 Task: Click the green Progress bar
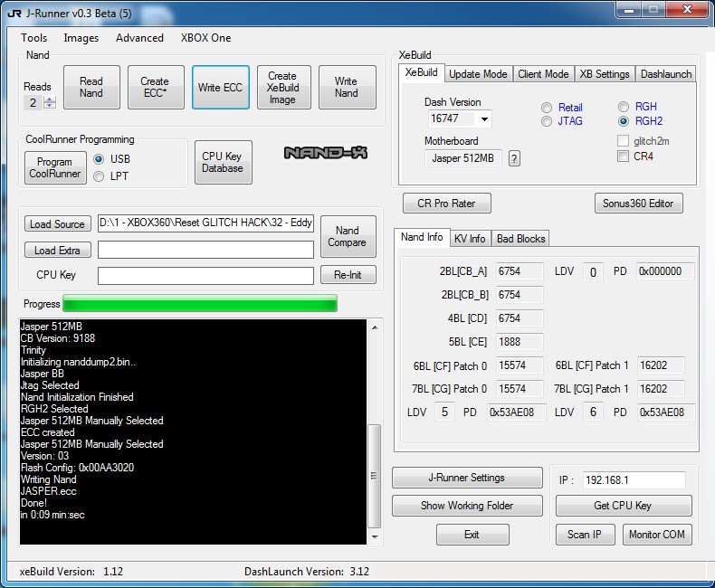coord(200,304)
